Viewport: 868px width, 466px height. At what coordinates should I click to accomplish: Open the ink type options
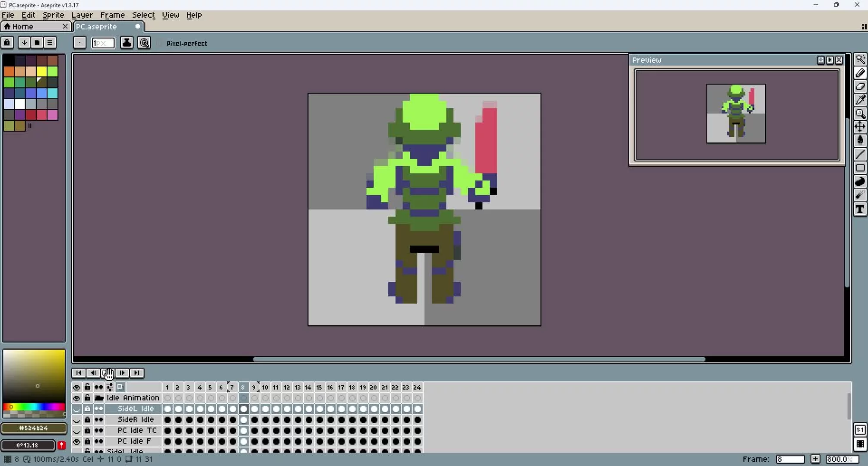[127, 43]
